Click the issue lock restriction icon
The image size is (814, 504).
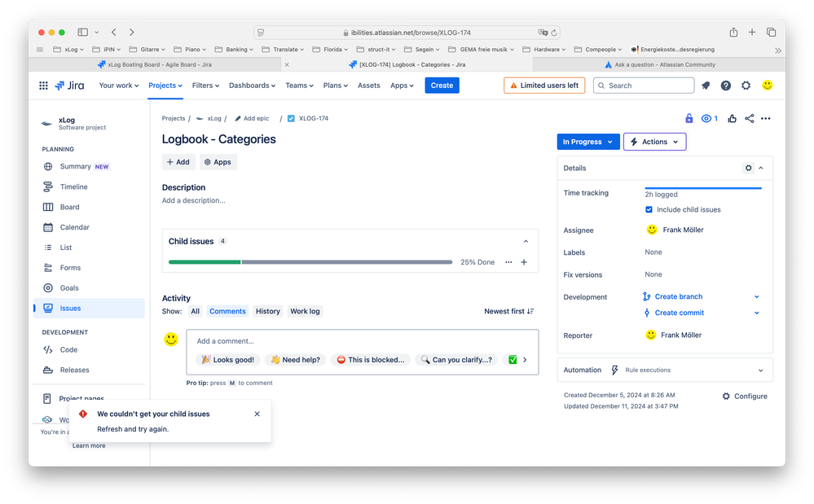[x=689, y=118]
